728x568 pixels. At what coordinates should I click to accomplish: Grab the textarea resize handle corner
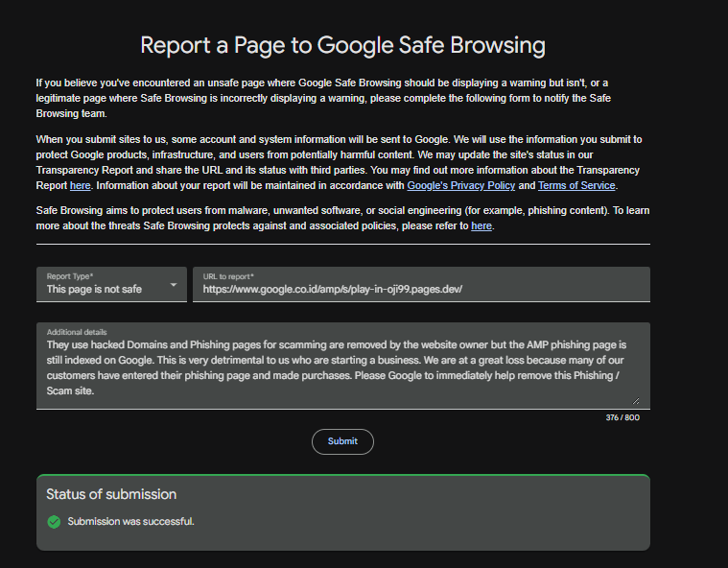(635, 401)
